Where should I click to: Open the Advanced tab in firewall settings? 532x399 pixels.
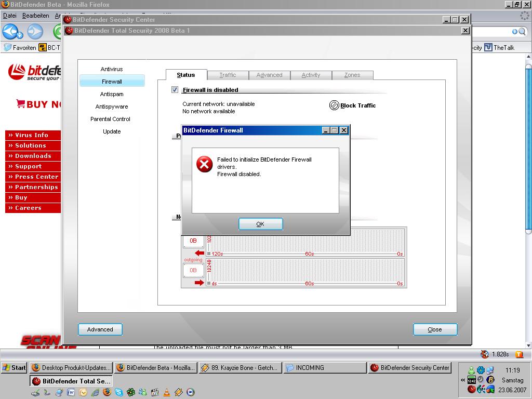(x=270, y=75)
